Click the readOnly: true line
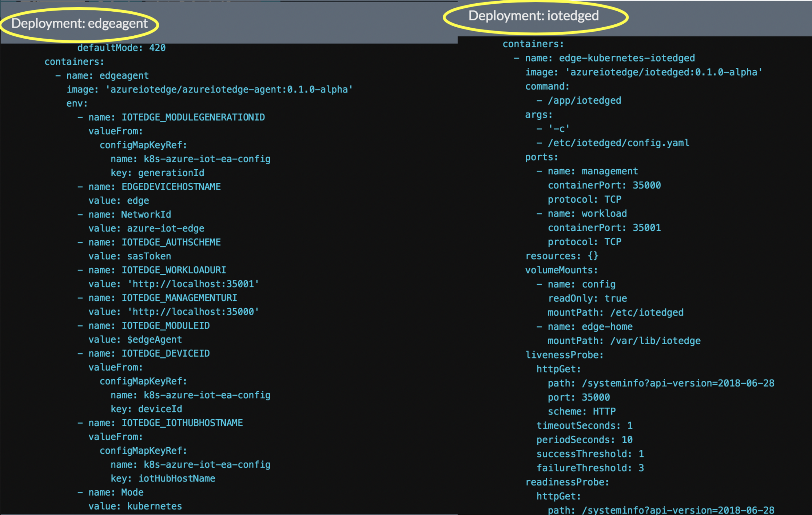The width and height of the screenshot is (812, 515). tap(587, 298)
